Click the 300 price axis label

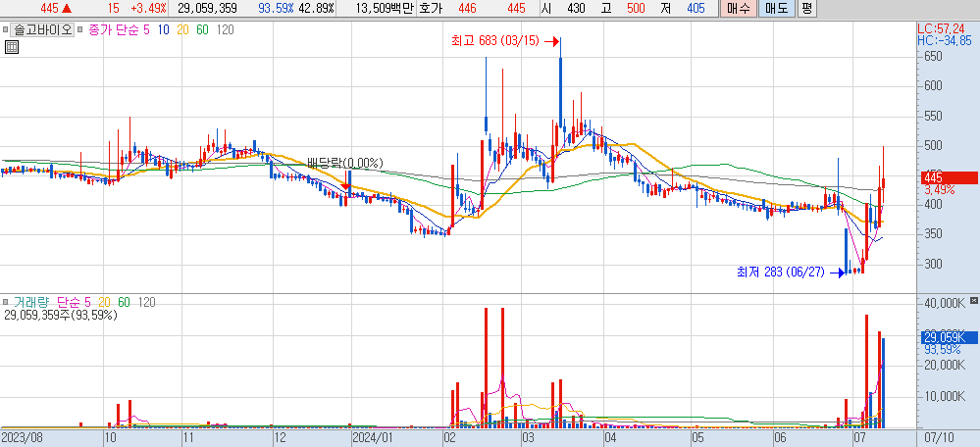[x=934, y=264]
